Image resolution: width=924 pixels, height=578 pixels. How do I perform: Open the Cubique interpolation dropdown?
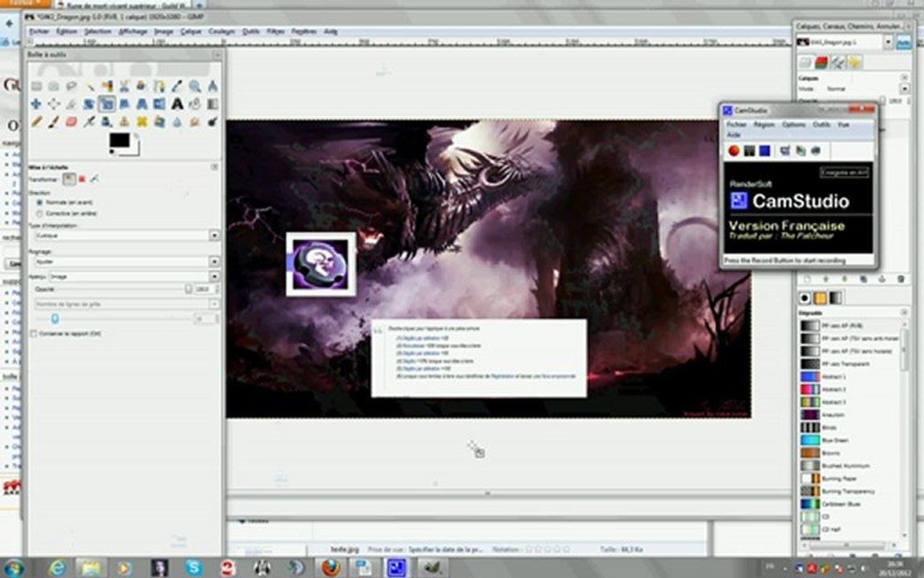128,234
